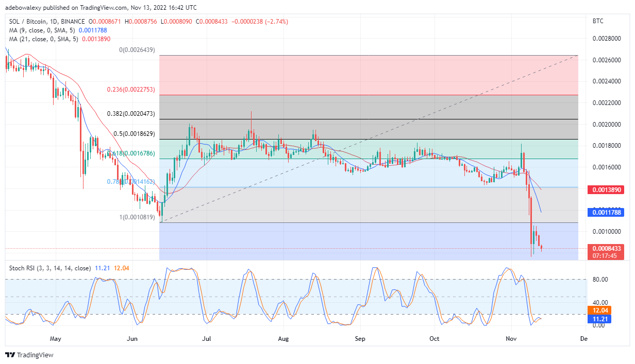Open the Stoch RSI indicator legend label
This screenshot has height=364, width=635.
click(50, 268)
